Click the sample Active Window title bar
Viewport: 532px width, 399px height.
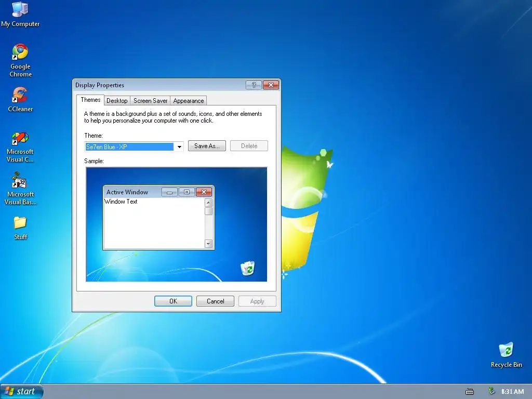click(x=158, y=192)
